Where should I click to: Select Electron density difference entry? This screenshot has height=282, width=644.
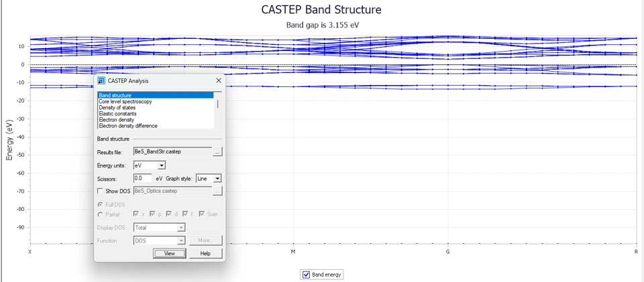[127, 126]
